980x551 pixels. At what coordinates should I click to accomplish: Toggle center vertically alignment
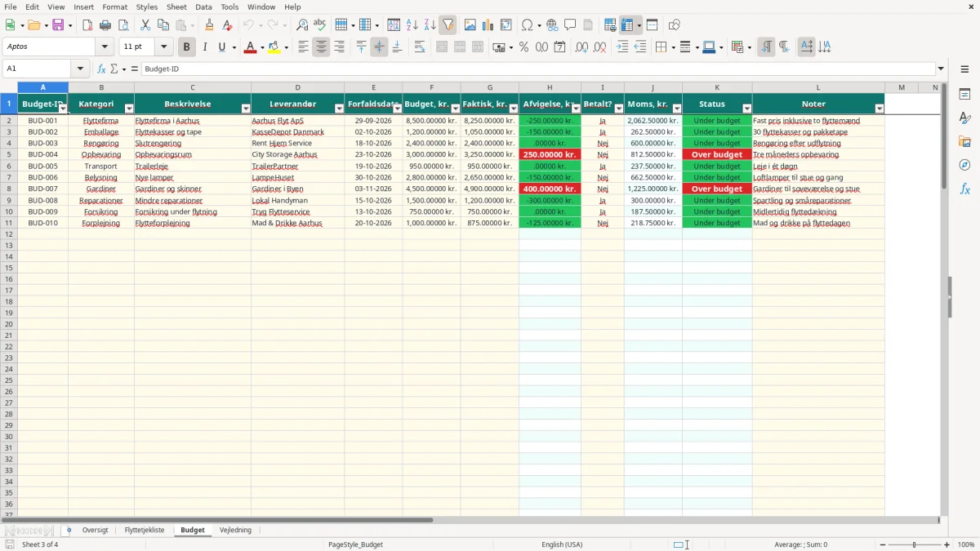click(379, 47)
